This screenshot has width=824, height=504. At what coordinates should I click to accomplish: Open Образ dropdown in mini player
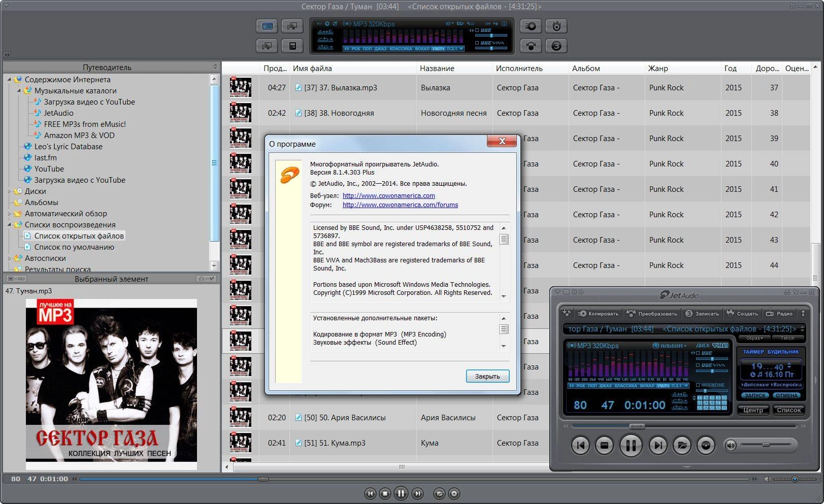point(754,338)
